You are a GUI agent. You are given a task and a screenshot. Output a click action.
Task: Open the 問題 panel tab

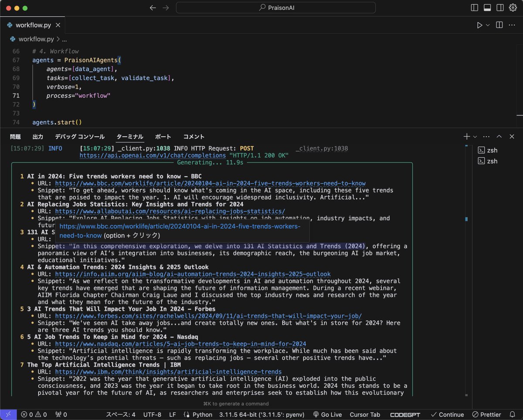click(x=15, y=137)
